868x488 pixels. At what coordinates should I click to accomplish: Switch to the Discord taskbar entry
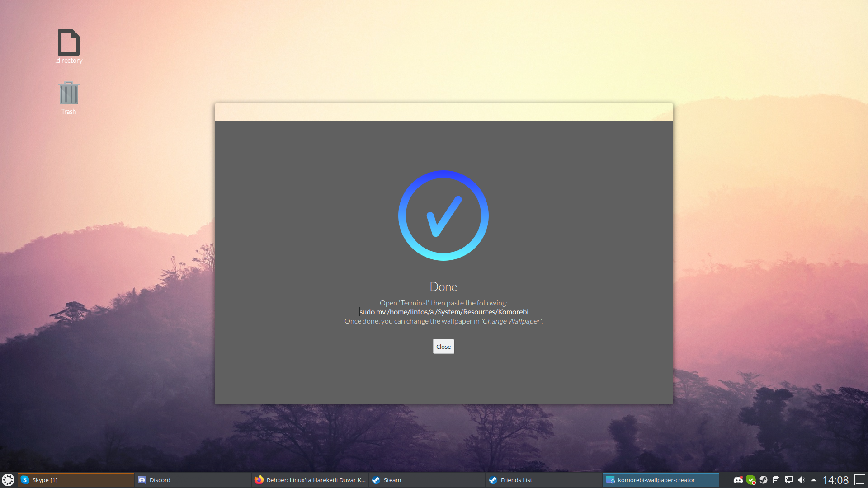[x=192, y=480]
